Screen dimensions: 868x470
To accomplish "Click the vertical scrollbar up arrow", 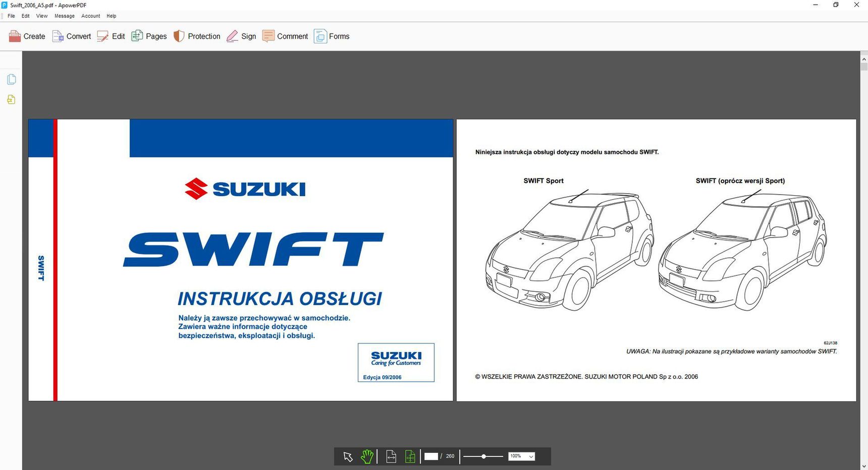I will click(864, 59).
